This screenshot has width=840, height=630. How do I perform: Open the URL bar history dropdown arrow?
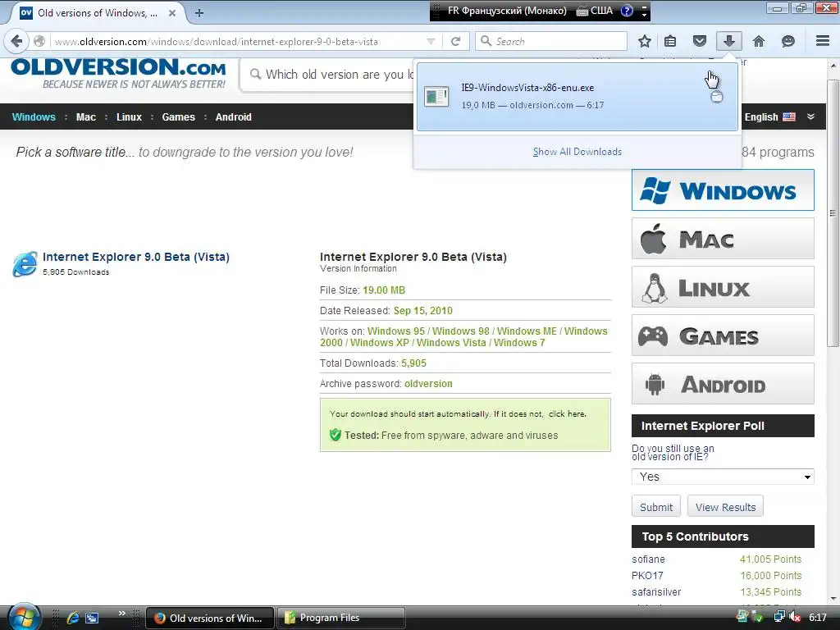pyautogui.click(x=431, y=41)
